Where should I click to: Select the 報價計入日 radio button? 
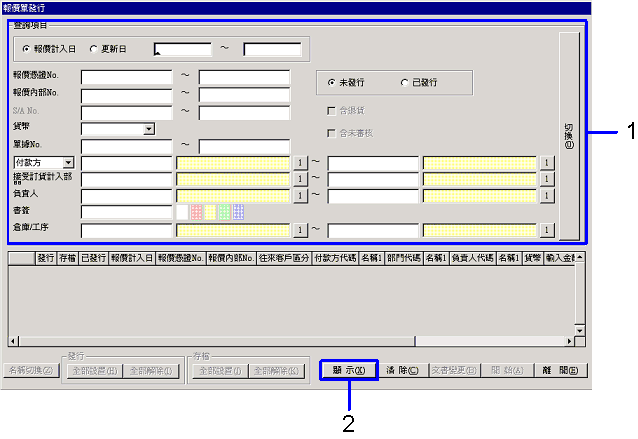click(x=26, y=49)
